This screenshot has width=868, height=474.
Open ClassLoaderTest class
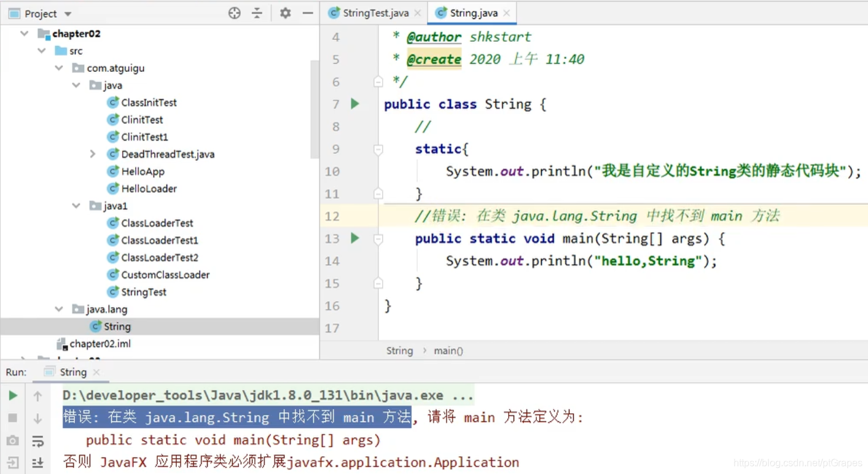[157, 223]
